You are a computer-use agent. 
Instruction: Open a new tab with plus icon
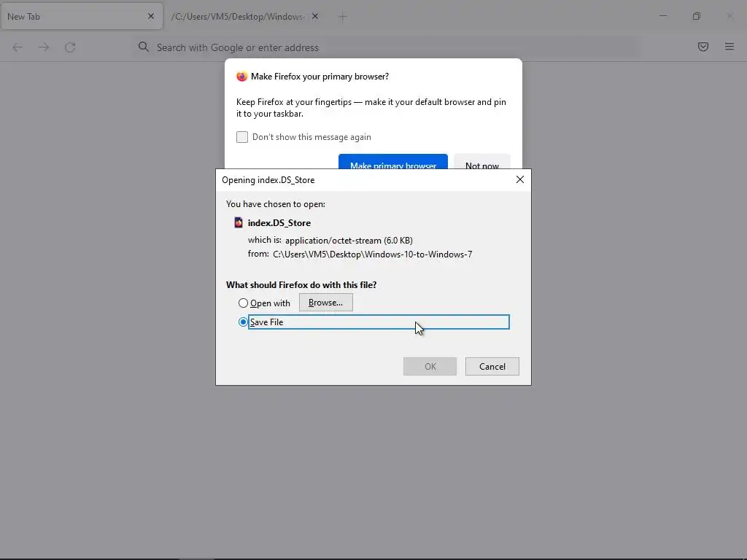tap(343, 17)
